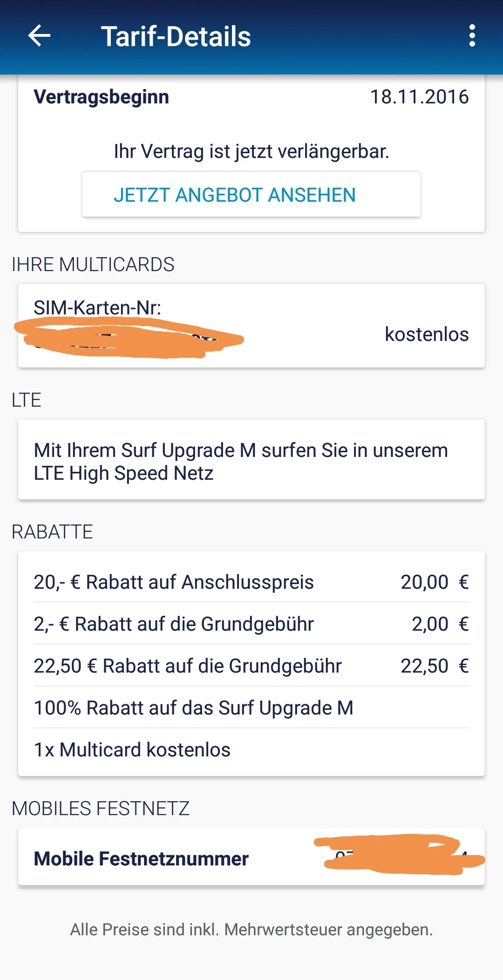The image size is (503, 980).
Task: Select the 2,- € Rabatt auf Grundgebühr row
Action: click(x=251, y=624)
